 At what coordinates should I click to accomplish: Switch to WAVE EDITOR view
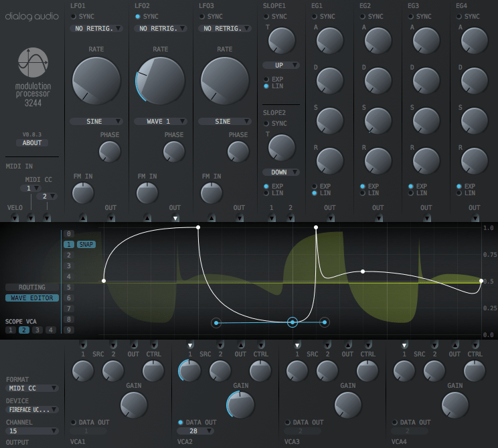[32, 298]
